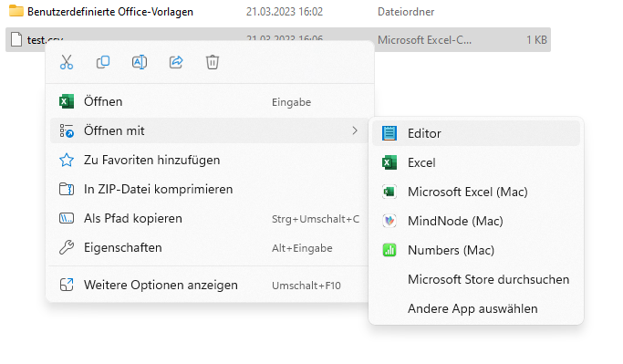Click the Microsoft Excel (Mac) icon
Image resolution: width=623 pixels, height=364 pixels.
[x=389, y=192]
